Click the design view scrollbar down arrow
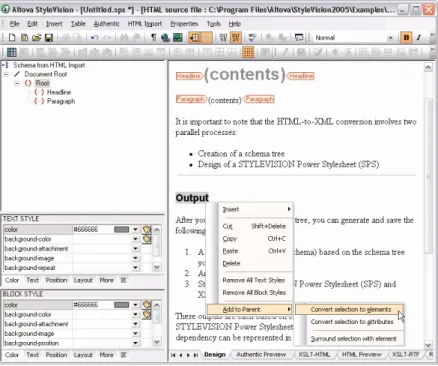This screenshot has width=438, height=366. coord(428,344)
